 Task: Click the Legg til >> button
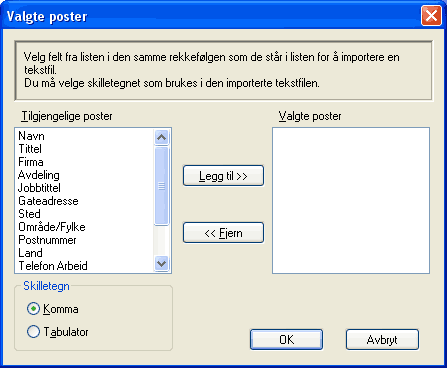(223, 176)
